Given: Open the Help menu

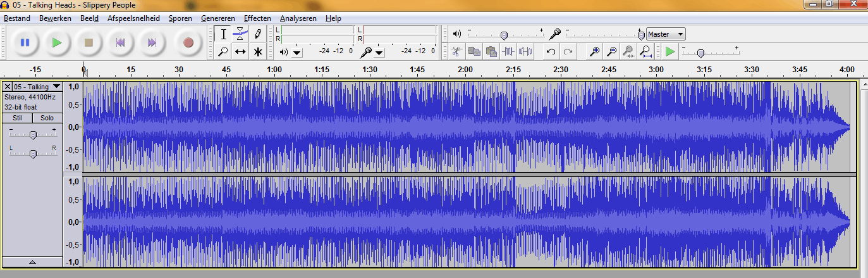Looking at the screenshot, I should tap(333, 18).
